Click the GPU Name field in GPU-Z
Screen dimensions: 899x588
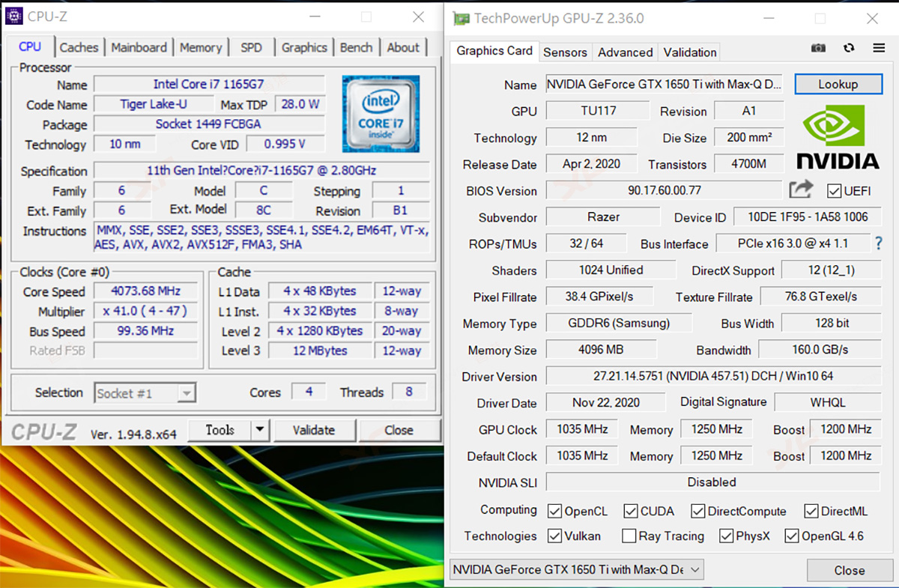click(x=665, y=84)
